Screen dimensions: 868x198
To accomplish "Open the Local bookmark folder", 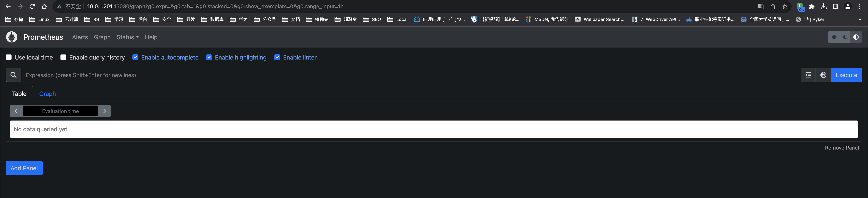I will 398,19.
